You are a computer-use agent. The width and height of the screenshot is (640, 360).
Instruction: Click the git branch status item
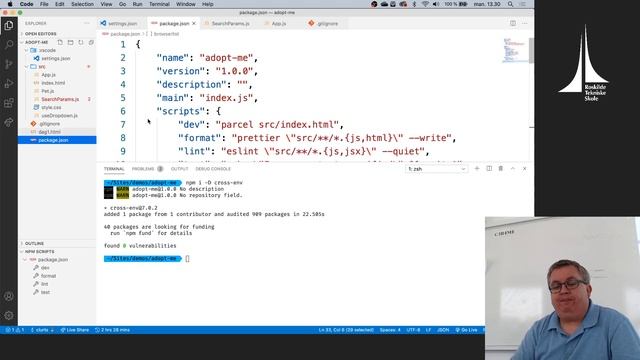point(42,330)
